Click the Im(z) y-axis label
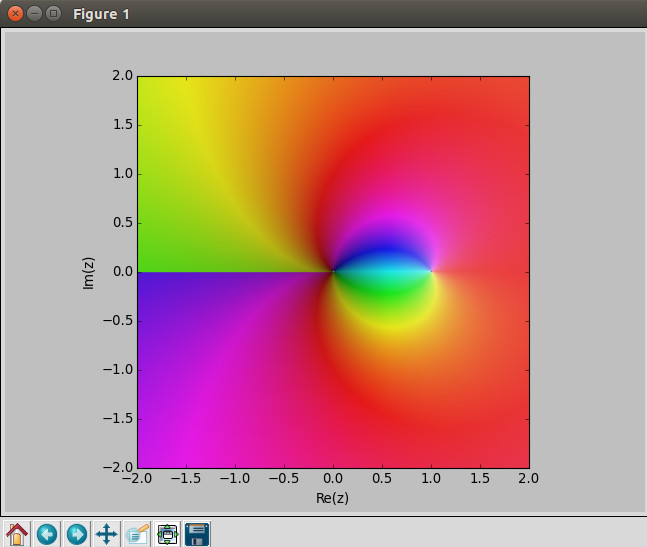 (89, 272)
